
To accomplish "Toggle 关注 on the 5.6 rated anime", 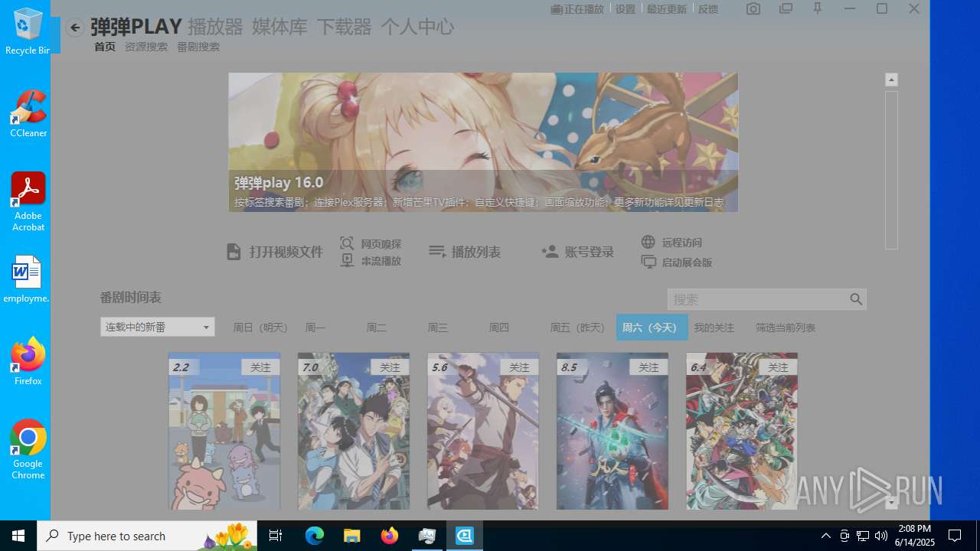I will point(519,367).
